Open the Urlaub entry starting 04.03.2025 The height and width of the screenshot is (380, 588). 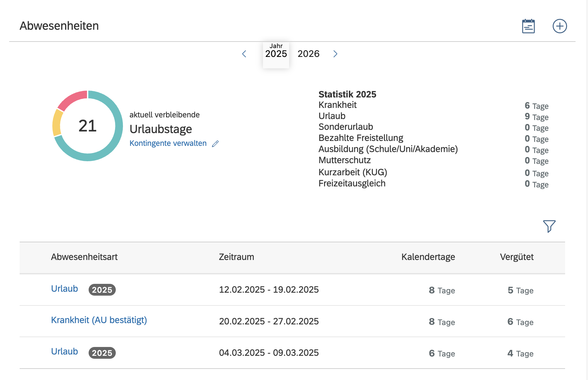coord(64,352)
